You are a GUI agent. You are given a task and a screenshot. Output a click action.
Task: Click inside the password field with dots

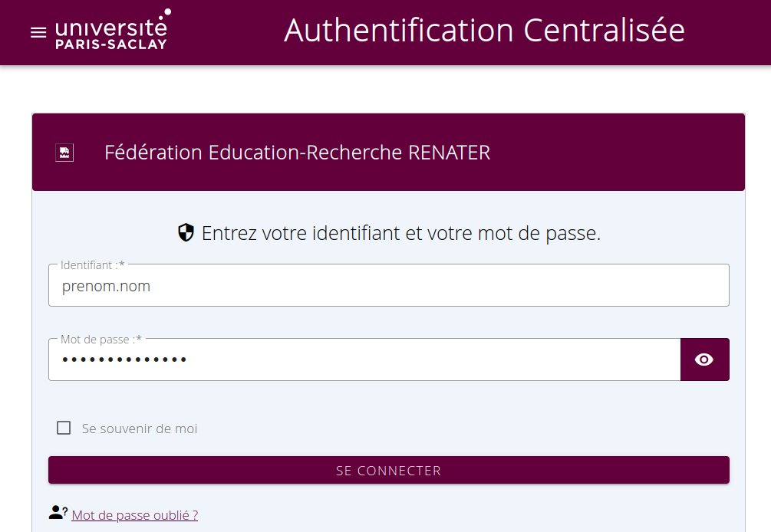coord(364,360)
